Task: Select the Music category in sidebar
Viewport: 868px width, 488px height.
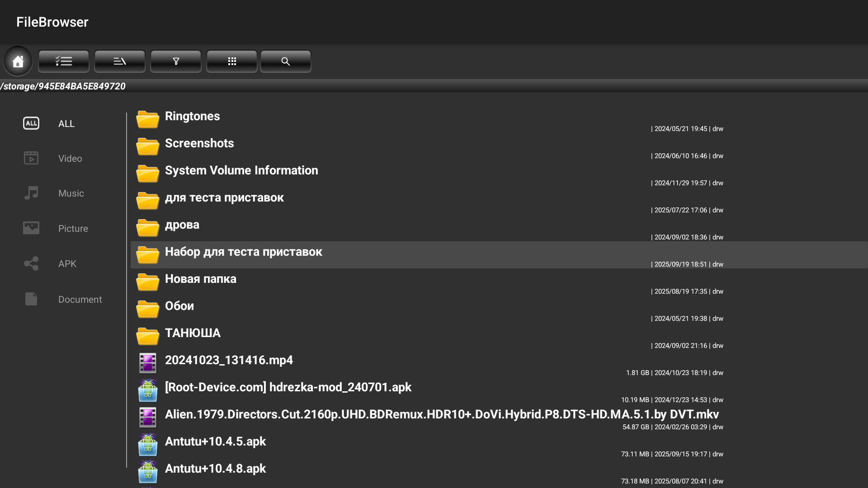Action: [71, 193]
